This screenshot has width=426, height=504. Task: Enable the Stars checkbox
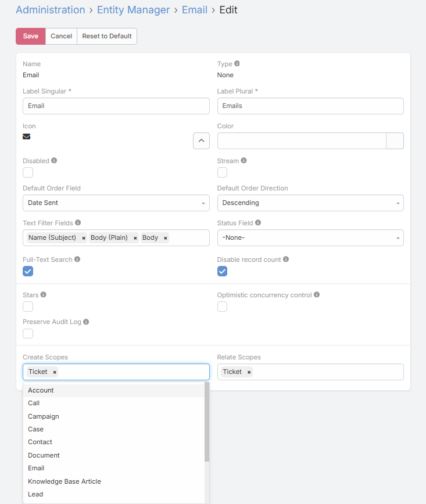(x=28, y=307)
